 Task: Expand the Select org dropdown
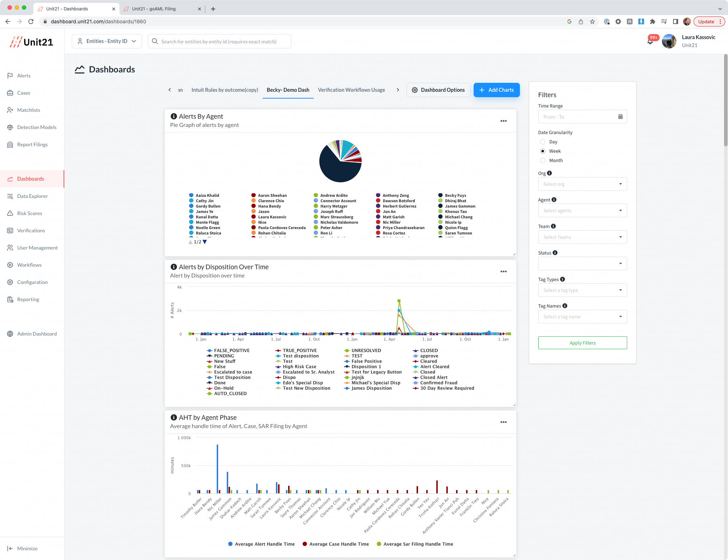582,184
